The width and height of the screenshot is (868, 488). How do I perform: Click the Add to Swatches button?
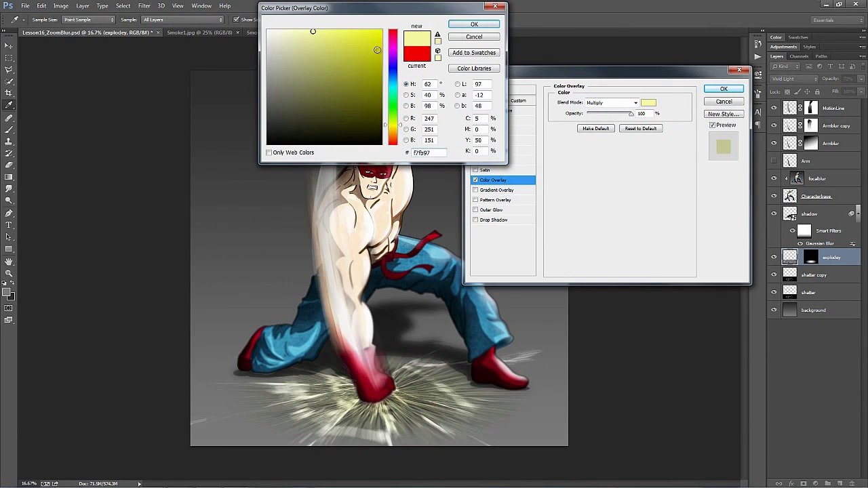[474, 53]
